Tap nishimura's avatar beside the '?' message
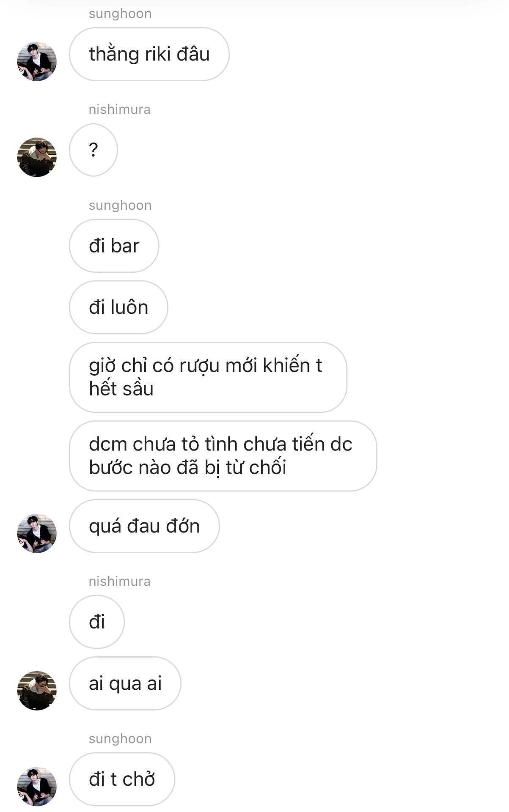This screenshot has width=509, height=812. [37, 157]
